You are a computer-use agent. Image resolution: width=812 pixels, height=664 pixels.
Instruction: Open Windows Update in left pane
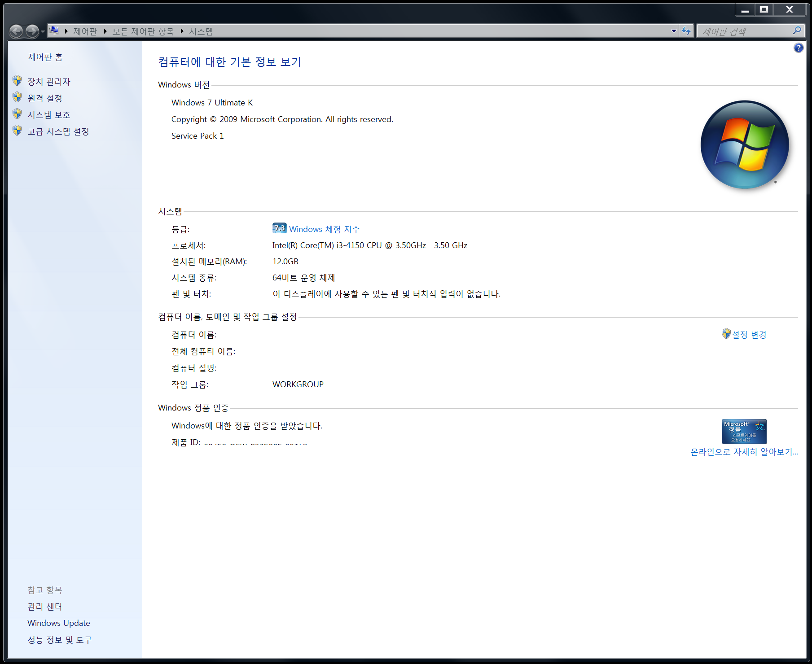click(x=59, y=623)
